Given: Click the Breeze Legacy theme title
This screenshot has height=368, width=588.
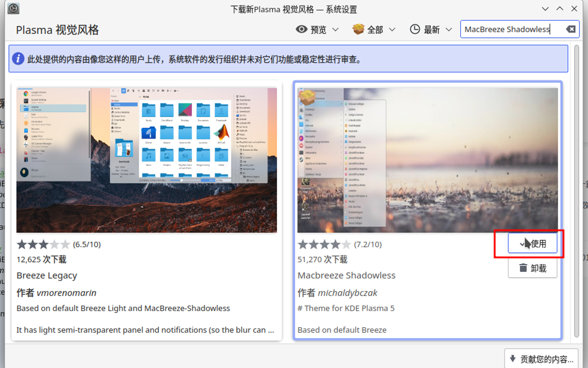Looking at the screenshot, I should point(47,275).
